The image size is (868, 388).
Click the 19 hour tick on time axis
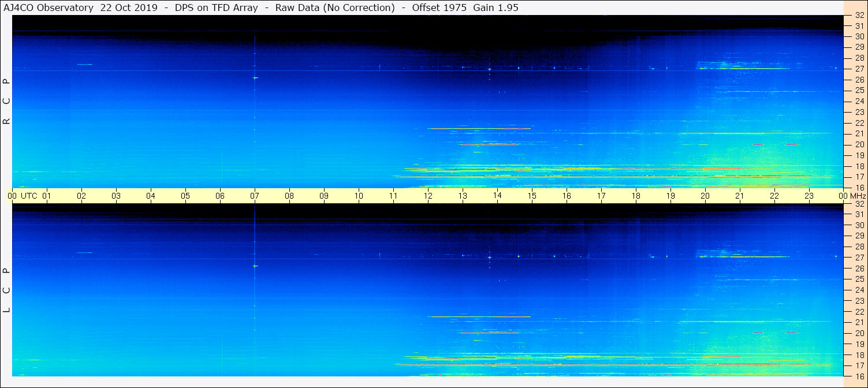pyautogui.click(x=670, y=196)
